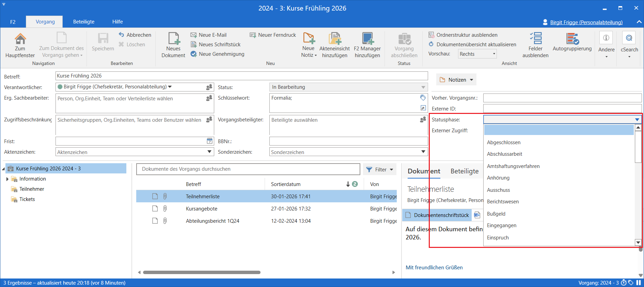
Task: Hide folder structure via Ordnerstruktur ausblenden
Action: tap(463, 35)
